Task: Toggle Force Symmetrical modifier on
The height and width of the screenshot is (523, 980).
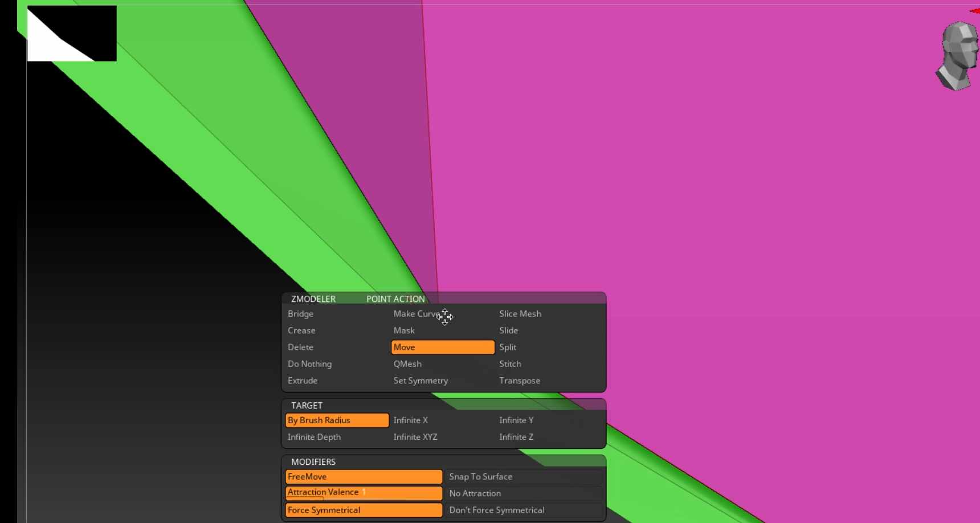Action: coord(364,510)
